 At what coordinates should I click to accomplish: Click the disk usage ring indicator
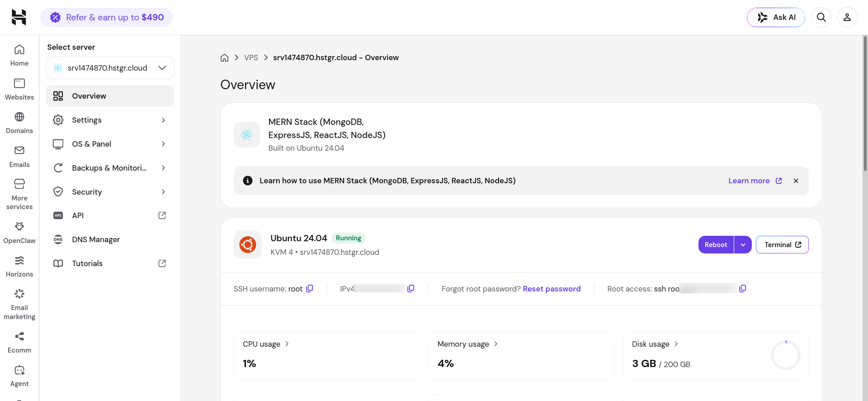tap(786, 355)
